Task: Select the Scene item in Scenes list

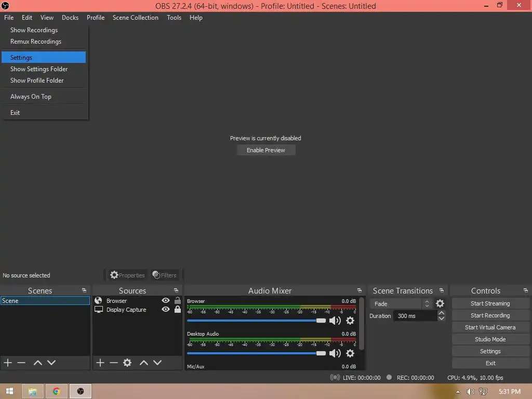Action: point(45,301)
